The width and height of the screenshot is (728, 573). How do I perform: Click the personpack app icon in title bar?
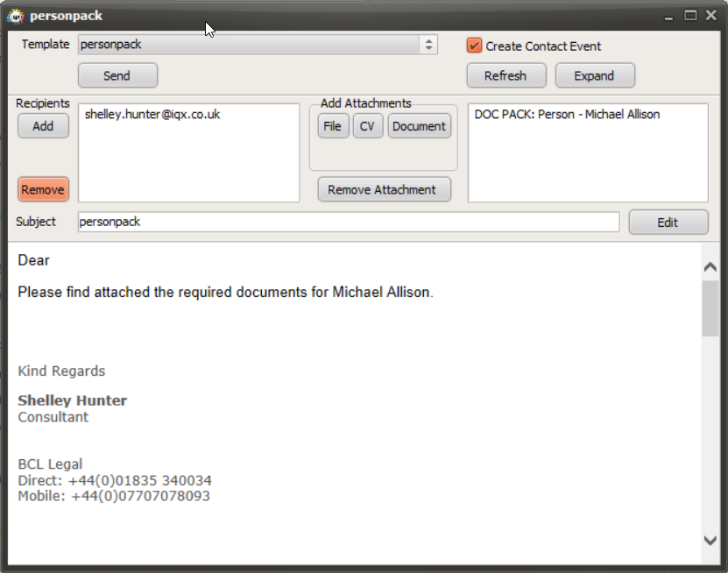pos(16,17)
